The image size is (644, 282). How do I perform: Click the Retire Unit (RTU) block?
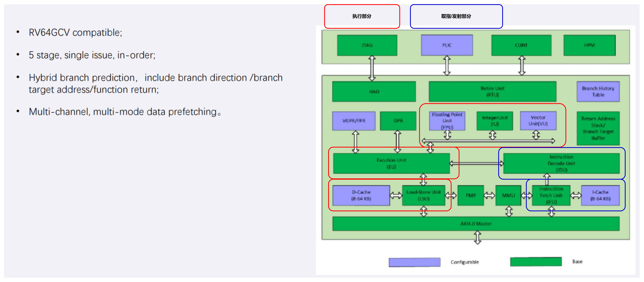coord(492,92)
